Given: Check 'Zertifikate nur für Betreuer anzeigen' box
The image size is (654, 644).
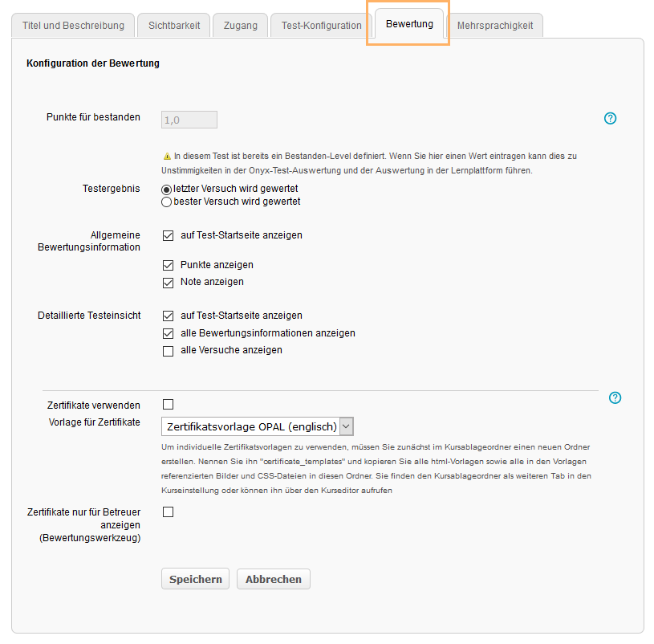Looking at the screenshot, I should 168,512.
